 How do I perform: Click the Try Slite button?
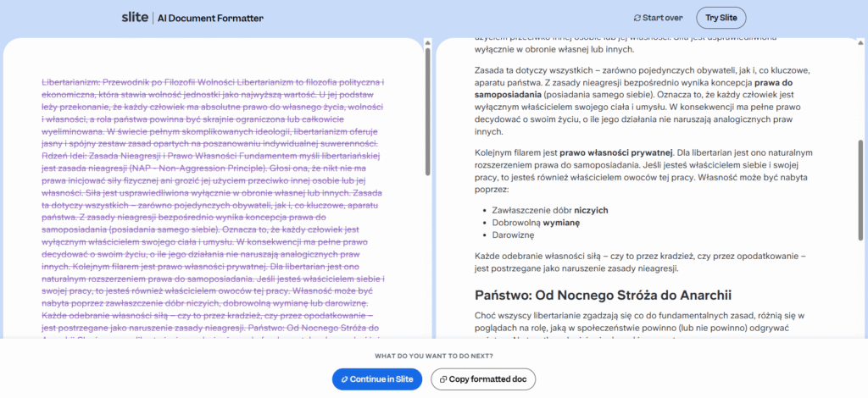point(721,18)
